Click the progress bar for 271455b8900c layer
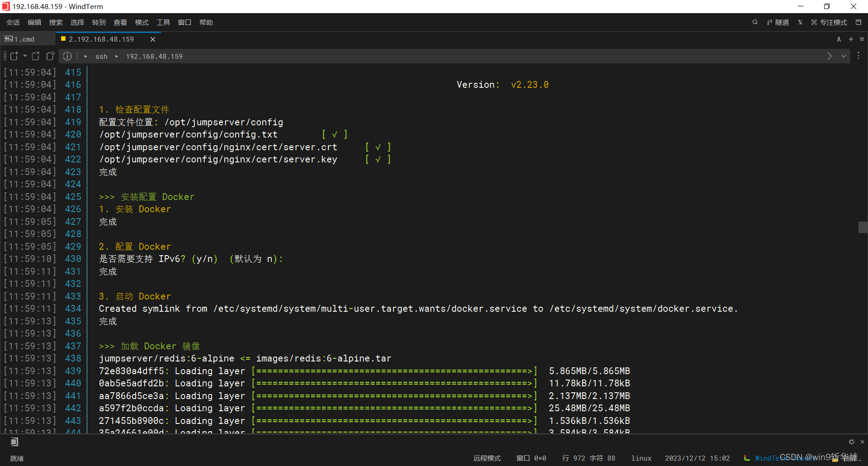 394,421
